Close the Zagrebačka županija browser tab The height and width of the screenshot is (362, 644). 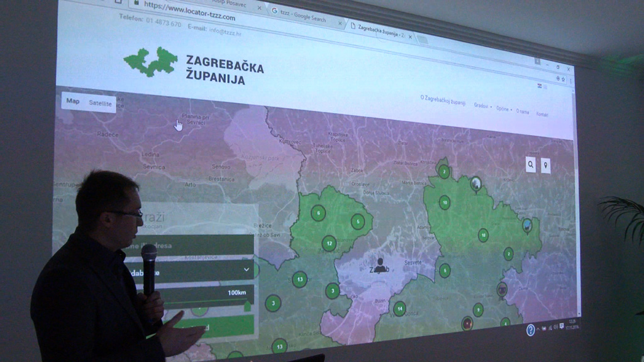pyautogui.click(x=410, y=37)
